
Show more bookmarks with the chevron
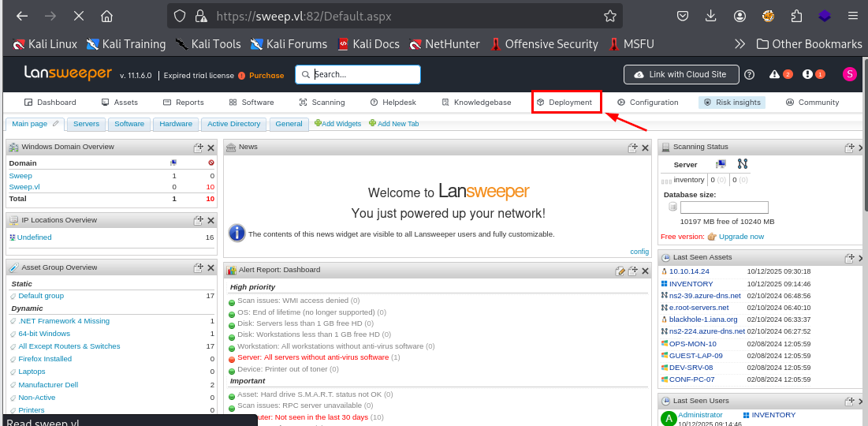point(739,43)
